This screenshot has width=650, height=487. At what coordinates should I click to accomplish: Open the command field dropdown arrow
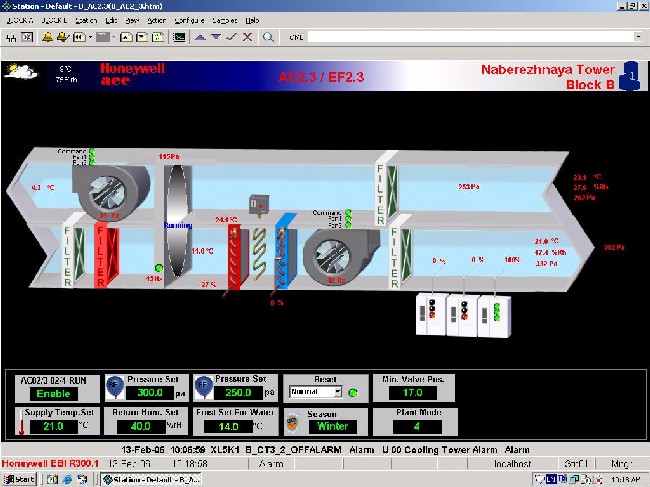point(638,37)
